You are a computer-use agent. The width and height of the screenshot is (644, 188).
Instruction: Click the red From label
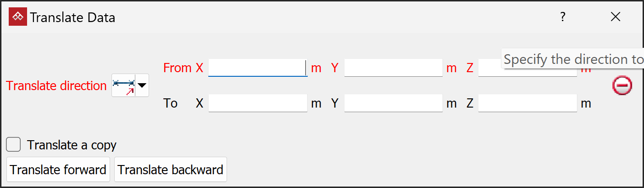click(x=177, y=68)
